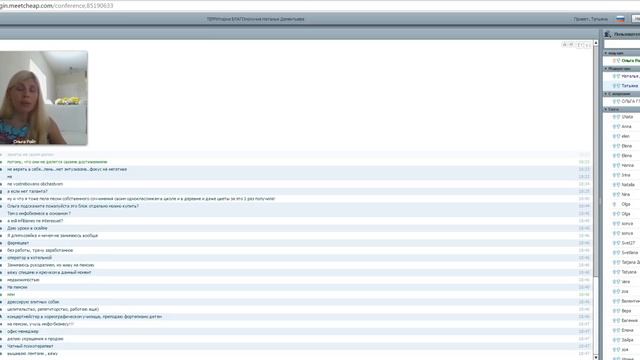
Task: Click chat message 'Ты с инфобизнеса в основном?'
Action: [39, 213]
